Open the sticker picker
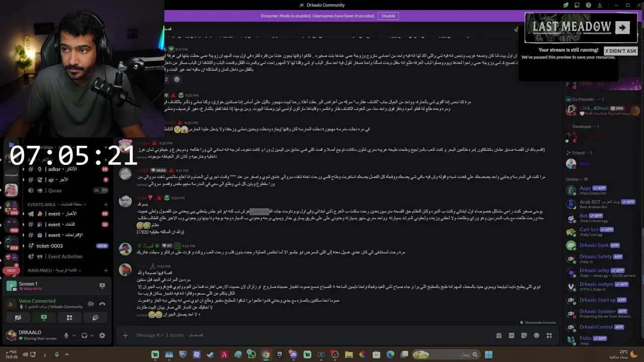Viewport: 644px width, 362px height. pyautogui.click(x=524, y=335)
